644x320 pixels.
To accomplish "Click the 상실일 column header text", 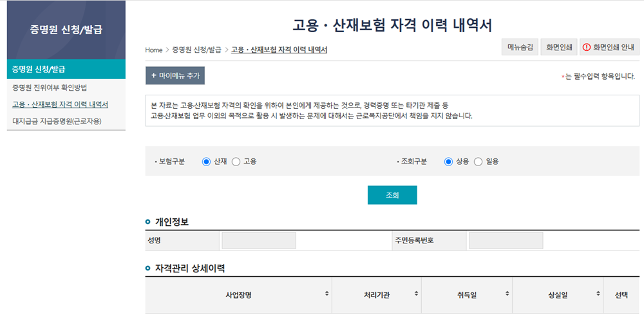I will (557, 295).
